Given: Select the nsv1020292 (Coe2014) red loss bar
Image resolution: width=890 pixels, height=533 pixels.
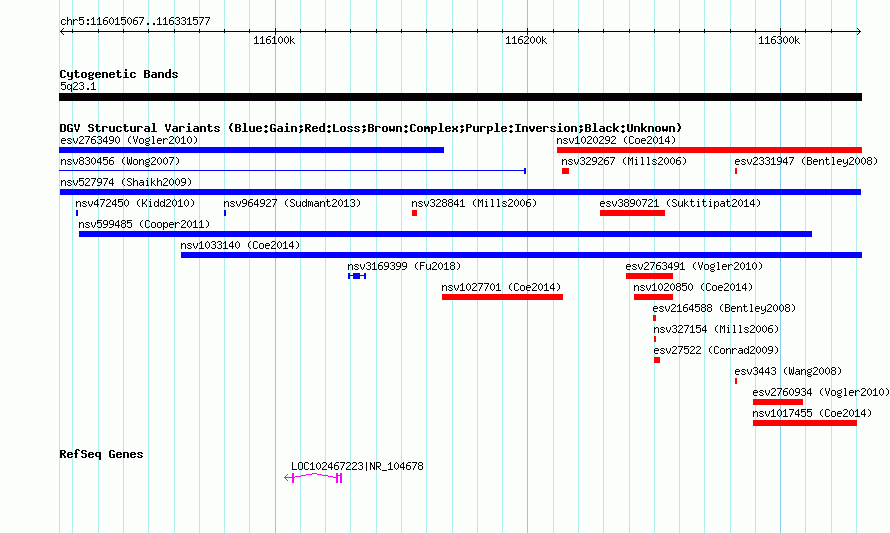Looking at the screenshot, I should tap(710, 150).
